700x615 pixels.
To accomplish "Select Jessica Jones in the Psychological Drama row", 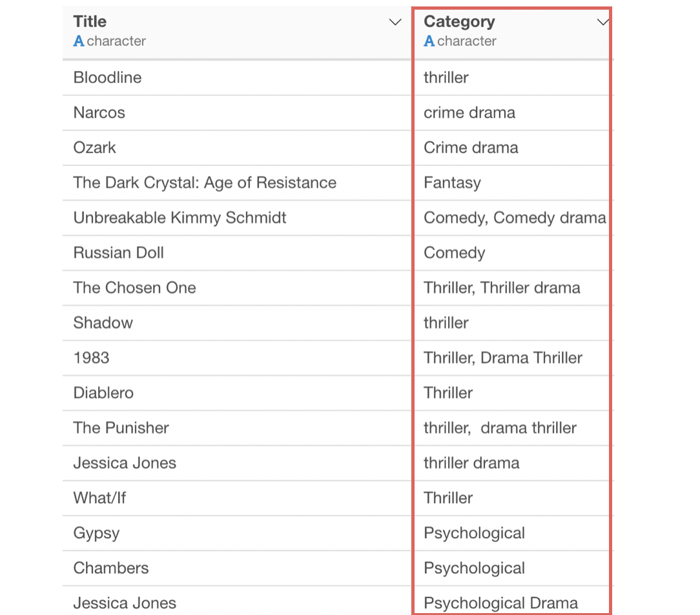I will [237, 601].
